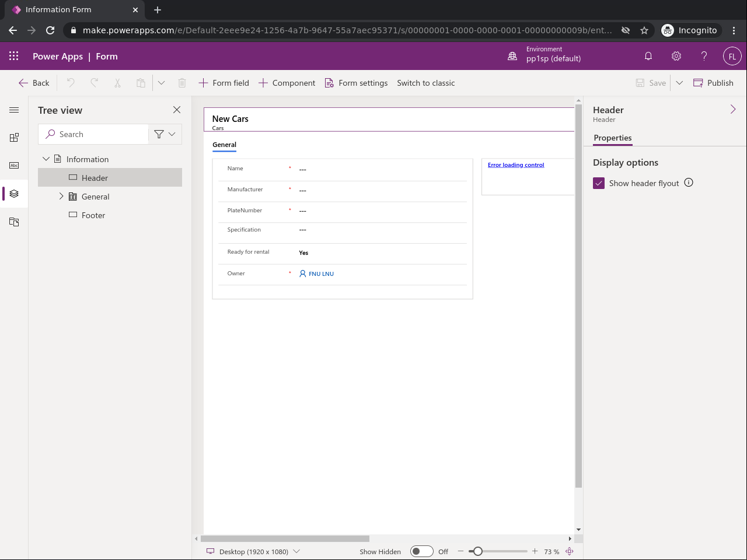The width and height of the screenshot is (747, 560).
Task: Select the General tab on form
Action: (x=224, y=145)
